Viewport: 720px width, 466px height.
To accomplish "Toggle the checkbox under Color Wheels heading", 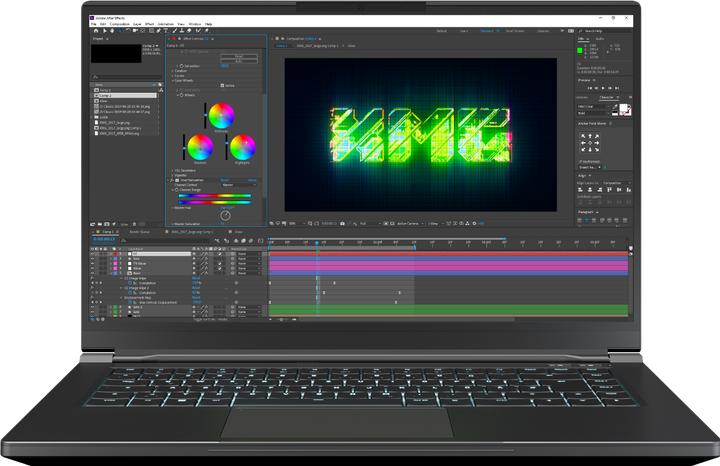I will (x=222, y=85).
